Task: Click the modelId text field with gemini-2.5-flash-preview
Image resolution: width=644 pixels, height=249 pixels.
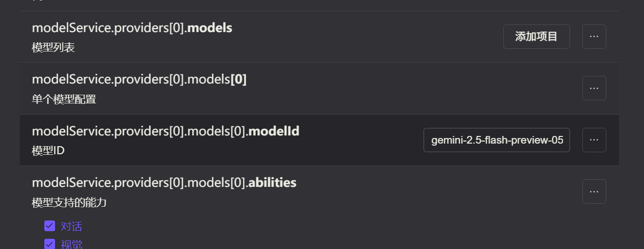Action: click(497, 140)
